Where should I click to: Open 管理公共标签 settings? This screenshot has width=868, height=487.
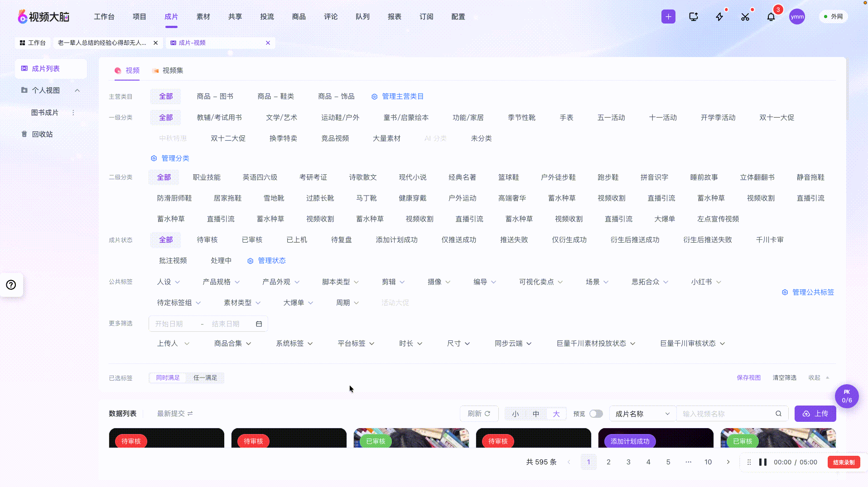808,292
